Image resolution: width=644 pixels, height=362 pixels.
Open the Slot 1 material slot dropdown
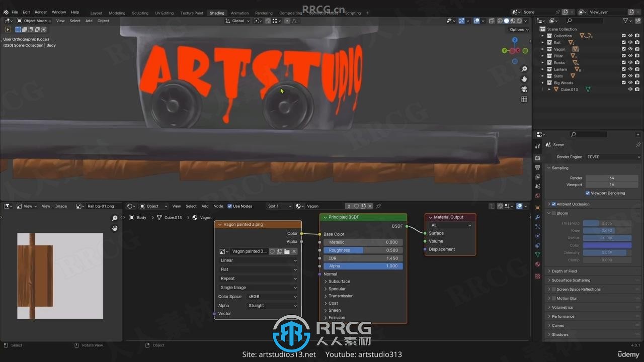tap(279, 206)
